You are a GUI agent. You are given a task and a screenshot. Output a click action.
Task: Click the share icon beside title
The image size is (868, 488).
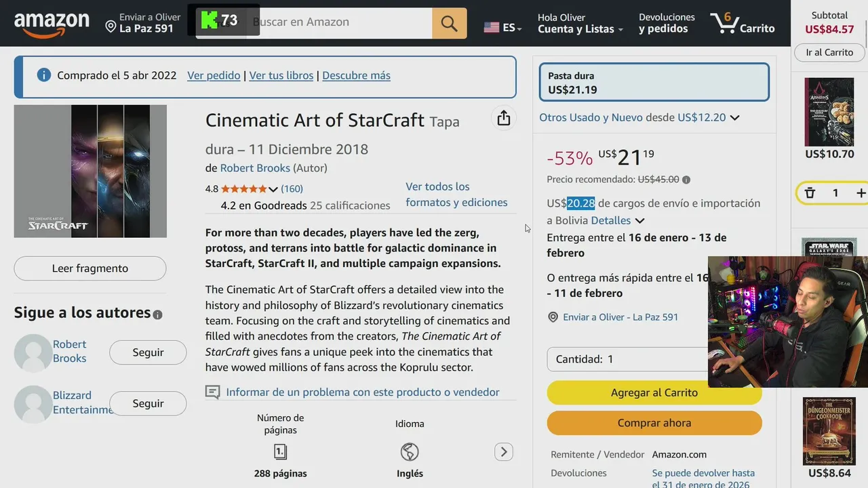pyautogui.click(x=503, y=119)
